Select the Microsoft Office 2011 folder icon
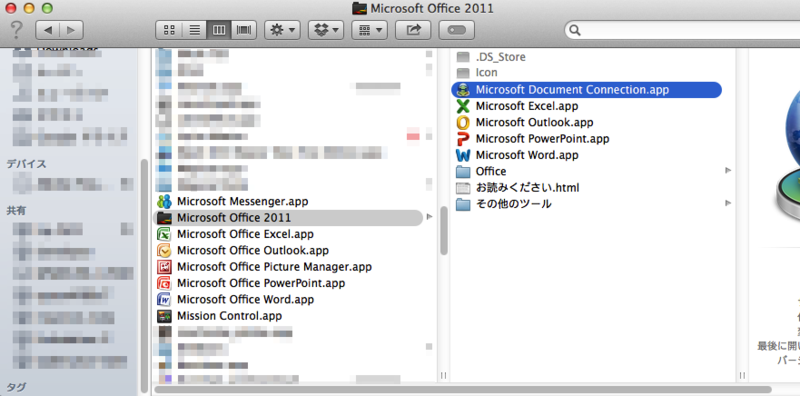Screen dimensions: 800x396 click(164, 218)
